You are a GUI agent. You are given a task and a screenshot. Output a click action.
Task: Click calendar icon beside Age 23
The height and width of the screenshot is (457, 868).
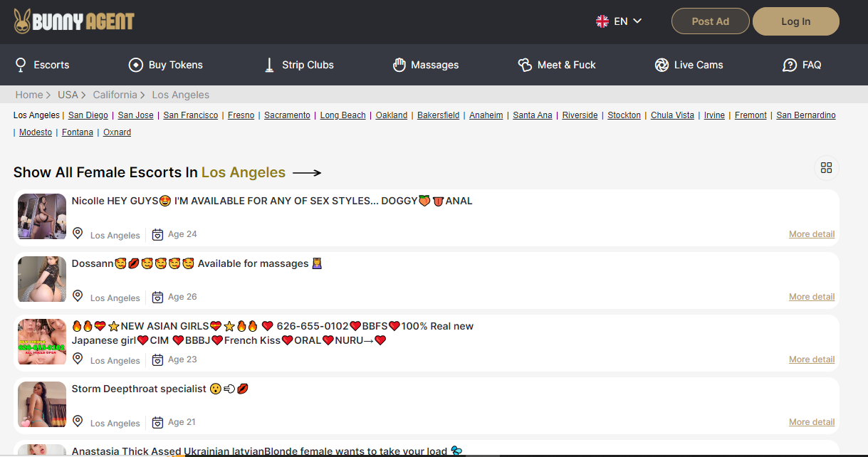pos(158,360)
